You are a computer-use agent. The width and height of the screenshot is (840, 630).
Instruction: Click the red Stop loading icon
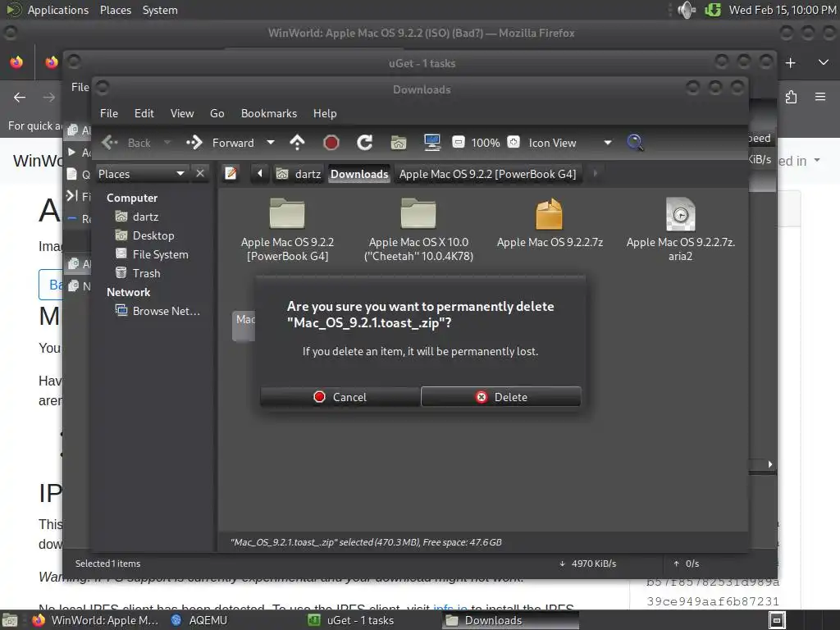tap(331, 143)
